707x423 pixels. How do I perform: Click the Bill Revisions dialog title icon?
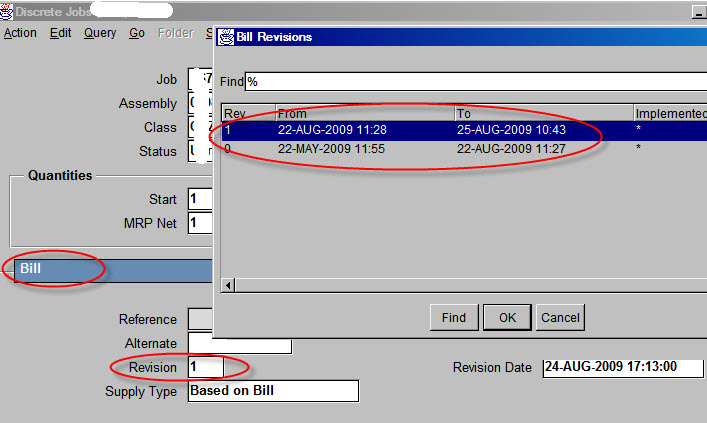(x=226, y=37)
